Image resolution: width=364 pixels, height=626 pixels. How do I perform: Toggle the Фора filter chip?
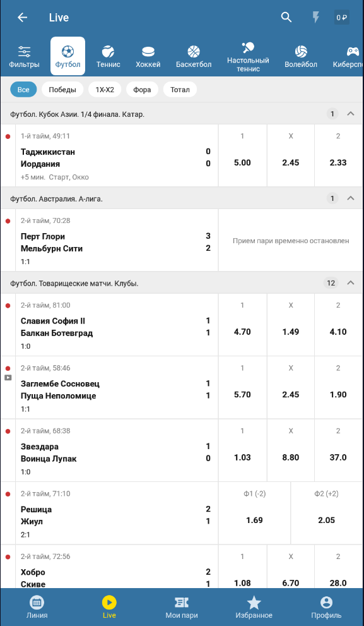coord(143,90)
